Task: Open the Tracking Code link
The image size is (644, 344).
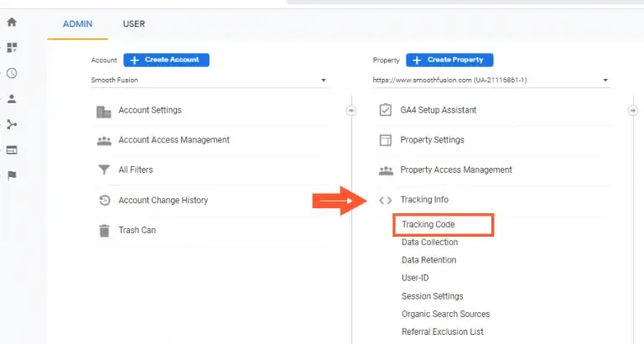Action: click(x=428, y=225)
